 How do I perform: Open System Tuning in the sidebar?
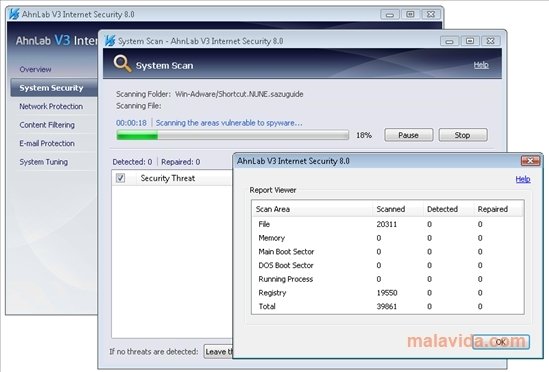click(44, 162)
